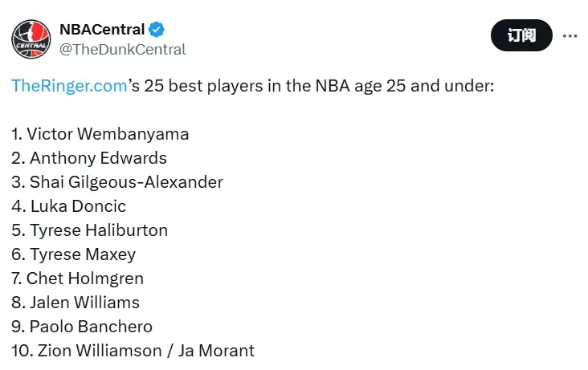Click the blue verified badge icon
Screen dimensions: 588x370
pyautogui.click(x=157, y=30)
